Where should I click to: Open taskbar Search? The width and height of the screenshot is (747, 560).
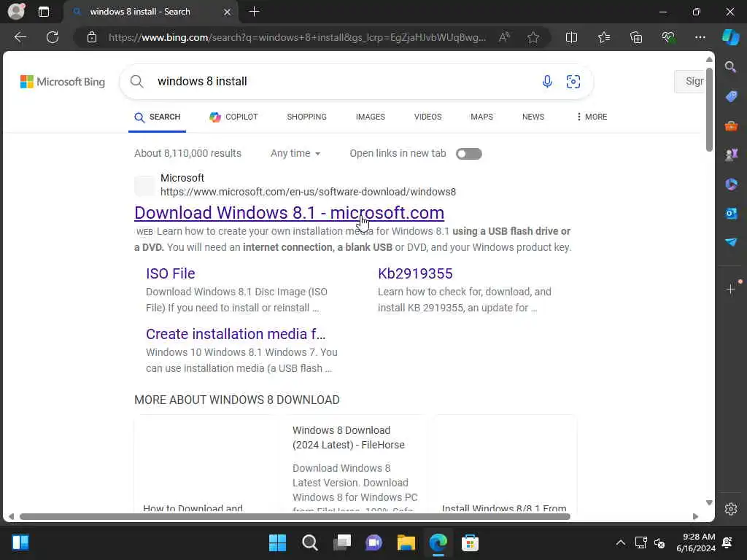click(309, 542)
